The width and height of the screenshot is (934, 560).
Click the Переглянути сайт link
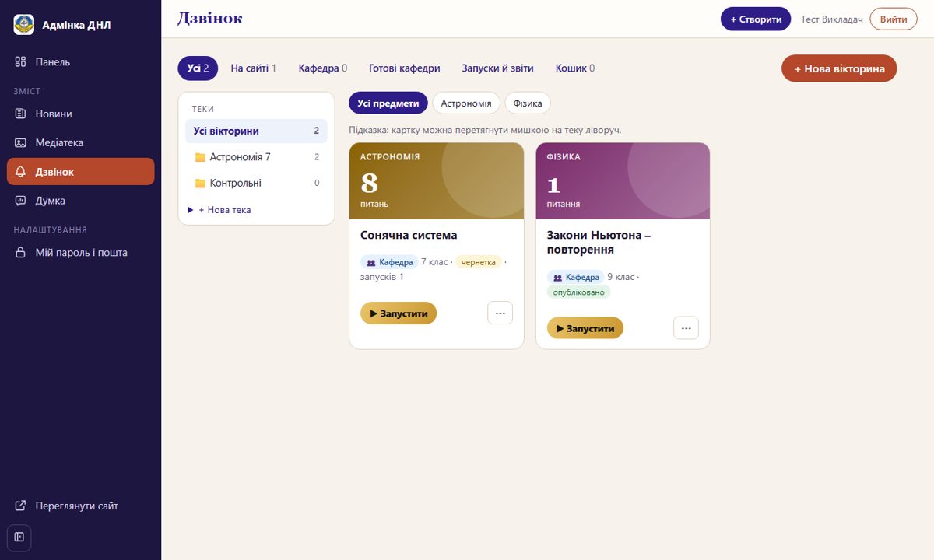pos(81,506)
